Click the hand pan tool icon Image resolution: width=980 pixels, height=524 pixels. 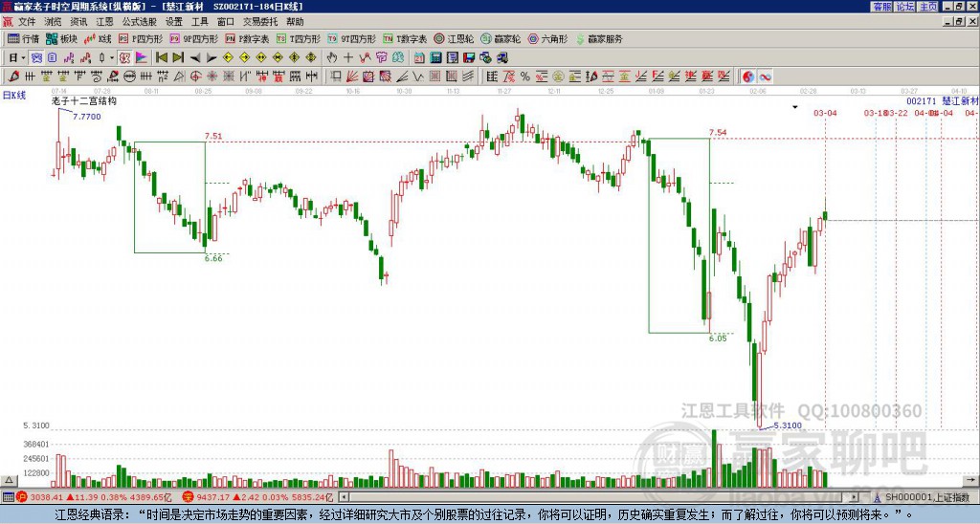(x=331, y=57)
